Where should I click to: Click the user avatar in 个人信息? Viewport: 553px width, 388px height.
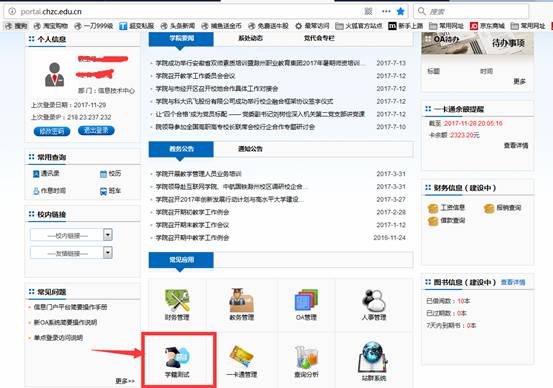pyautogui.click(x=54, y=74)
